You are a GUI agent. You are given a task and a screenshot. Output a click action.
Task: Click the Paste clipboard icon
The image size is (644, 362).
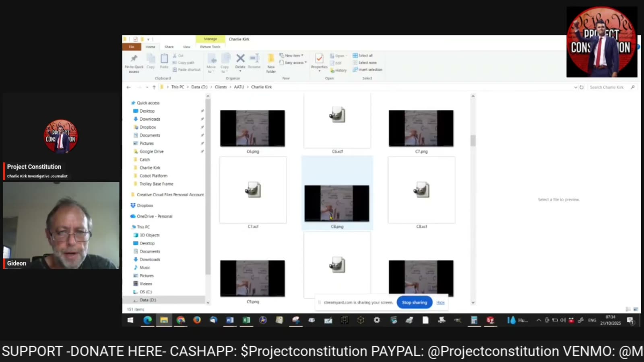pyautogui.click(x=164, y=59)
